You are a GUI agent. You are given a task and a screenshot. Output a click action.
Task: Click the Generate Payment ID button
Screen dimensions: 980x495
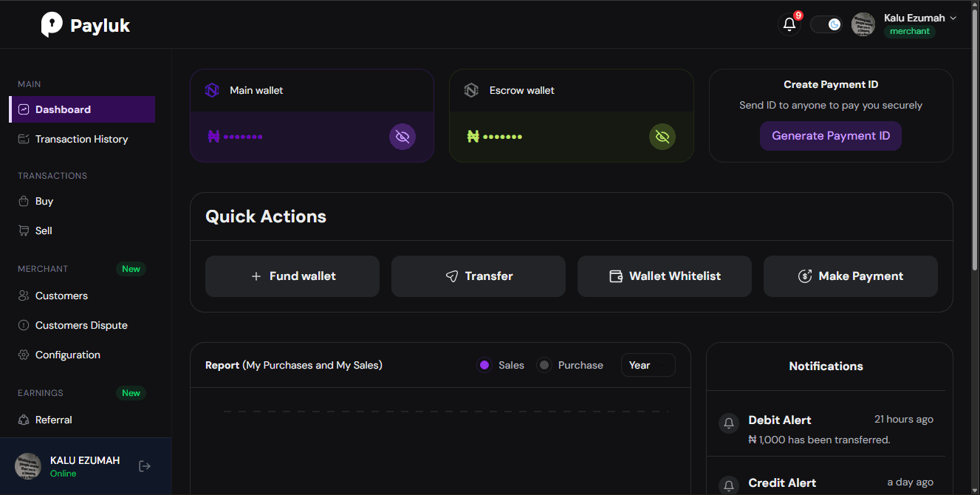[830, 136]
